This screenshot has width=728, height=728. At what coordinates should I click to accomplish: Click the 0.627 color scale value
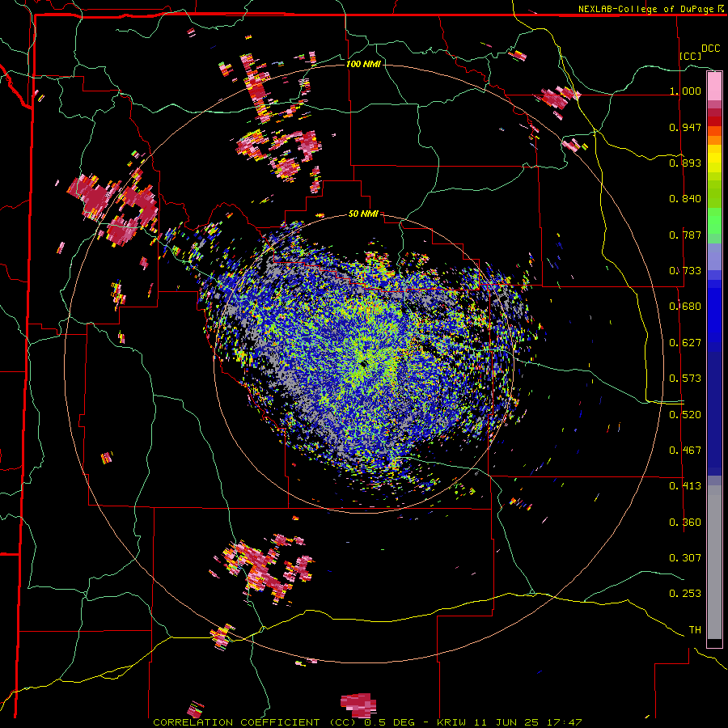pos(685,343)
